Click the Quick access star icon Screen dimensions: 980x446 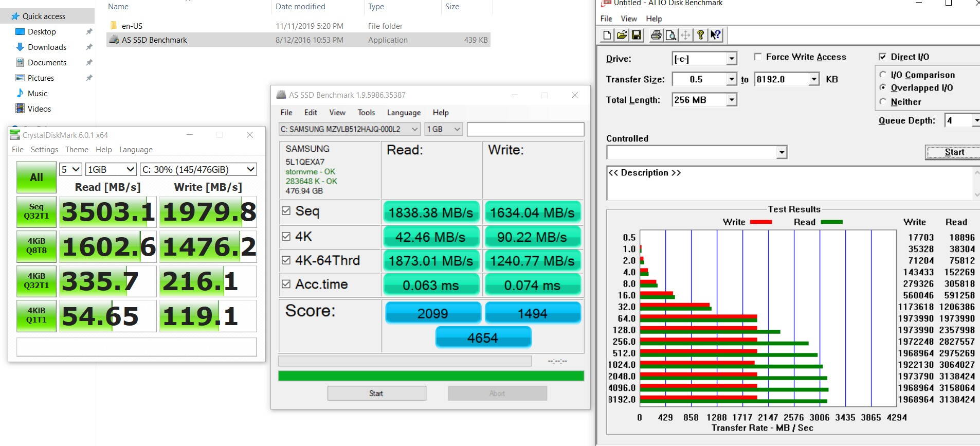tap(15, 16)
